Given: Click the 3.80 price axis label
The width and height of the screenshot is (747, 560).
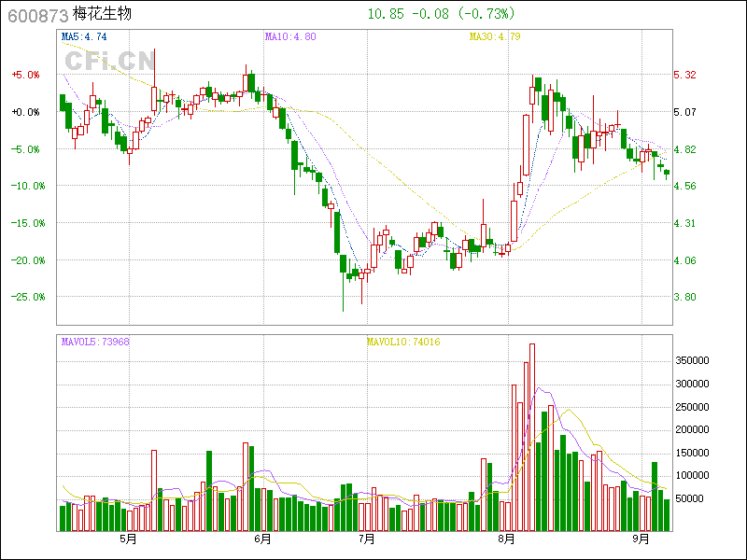Looking at the screenshot, I should tap(684, 297).
